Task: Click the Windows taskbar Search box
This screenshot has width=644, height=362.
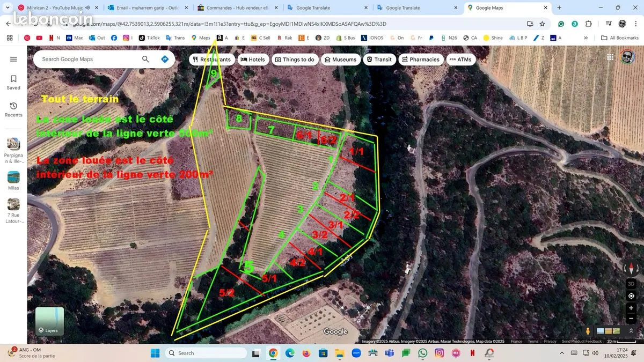Action: coord(206,353)
